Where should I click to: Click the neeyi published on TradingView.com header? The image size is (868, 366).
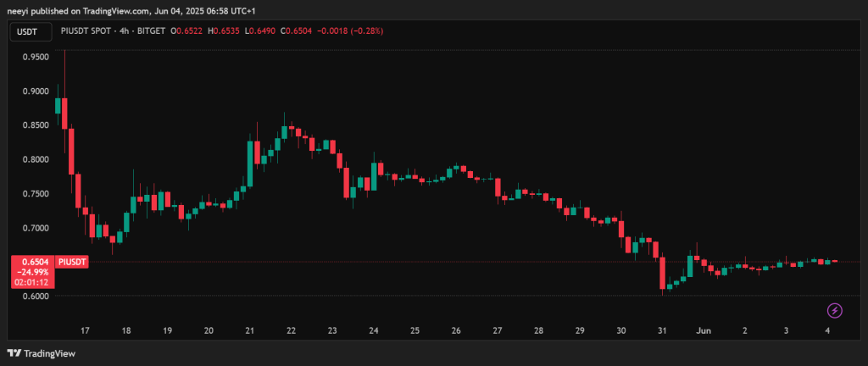coord(131,11)
